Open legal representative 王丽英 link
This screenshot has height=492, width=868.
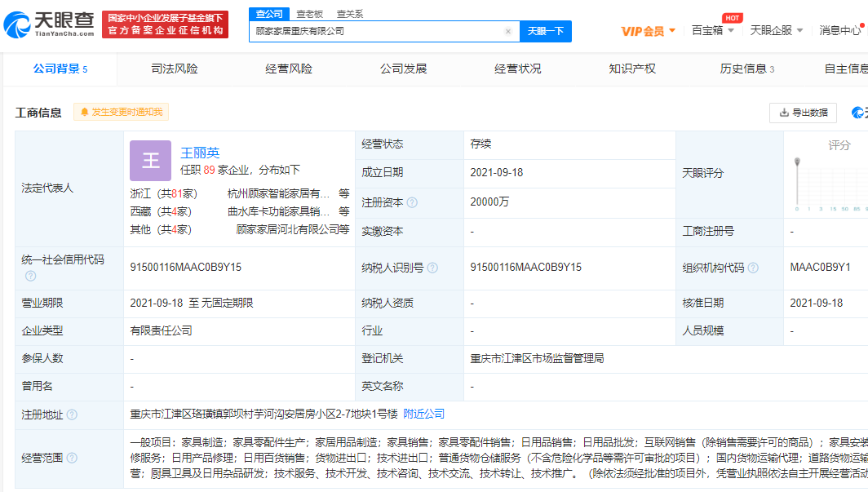pos(200,153)
